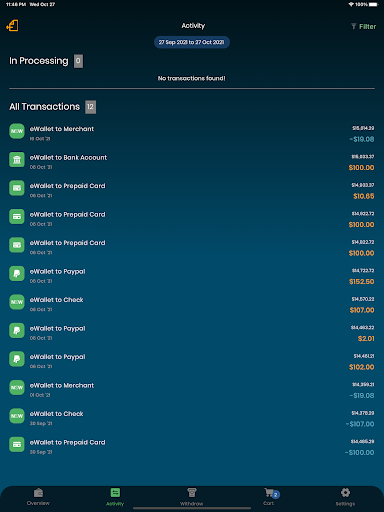Viewport: 384px width, 512px height.
Task: Tap the In Processing count badge
Action: tap(78, 61)
